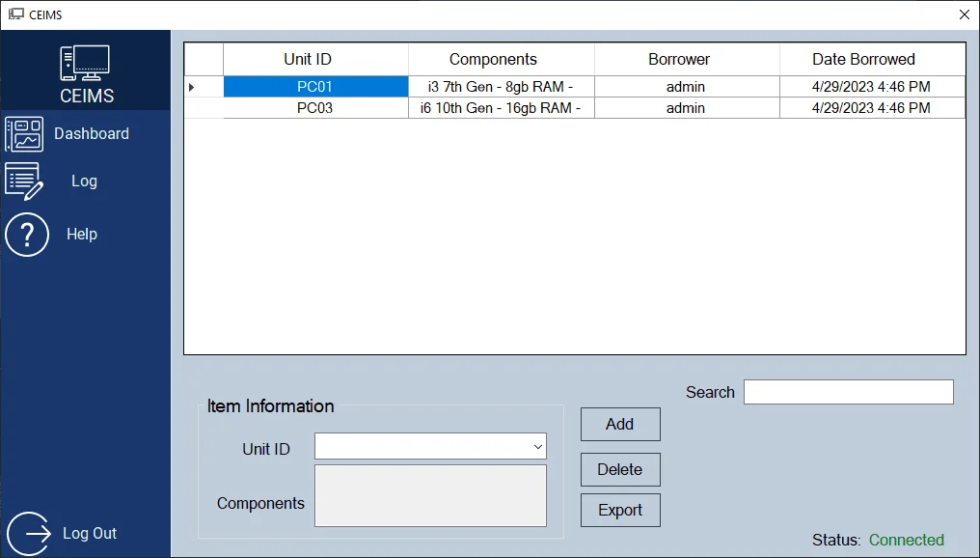Image resolution: width=980 pixels, height=558 pixels.
Task: Open the Dashboard menu label
Action: click(x=92, y=133)
